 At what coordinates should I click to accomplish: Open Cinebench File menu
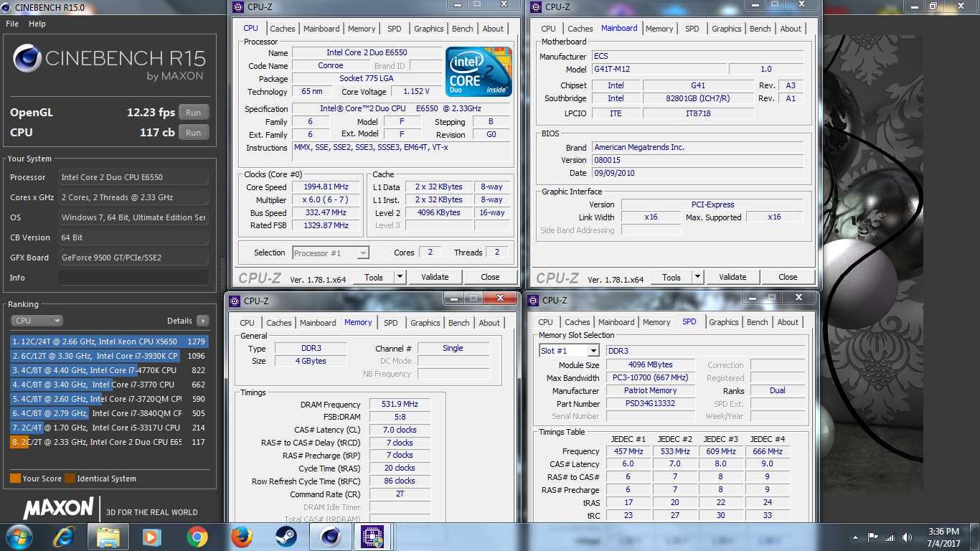click(x=12, y=24)
